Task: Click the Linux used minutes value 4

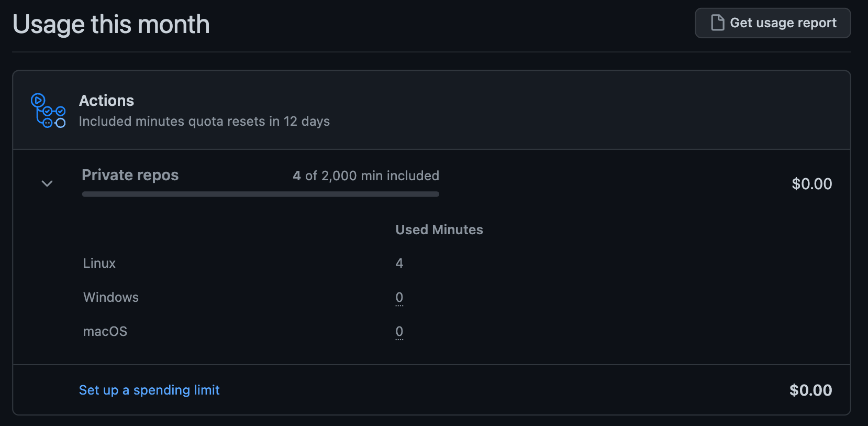Action: [x=399, y=263]
